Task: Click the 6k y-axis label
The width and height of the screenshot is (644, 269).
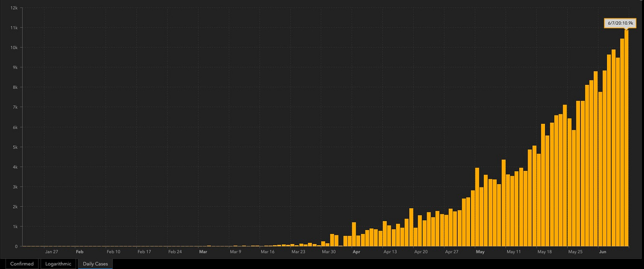Action: 15,127
